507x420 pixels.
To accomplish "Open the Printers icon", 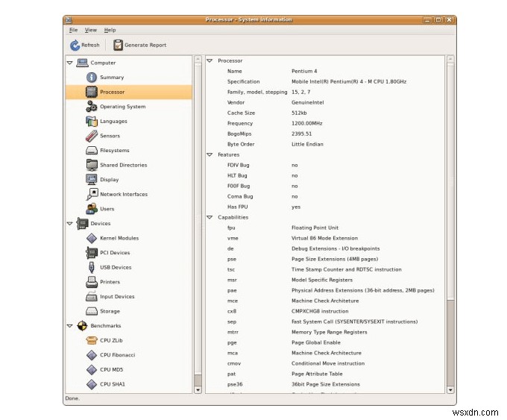I will click(92, 282).
